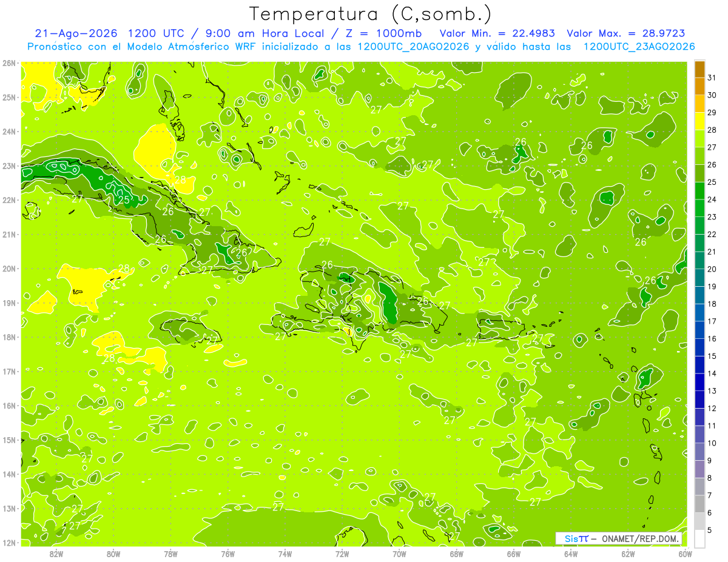728x562 pixels.
Task: Click the "1200UTC_20AGO2026" initialization time text
Action: (x=414, y=47)
